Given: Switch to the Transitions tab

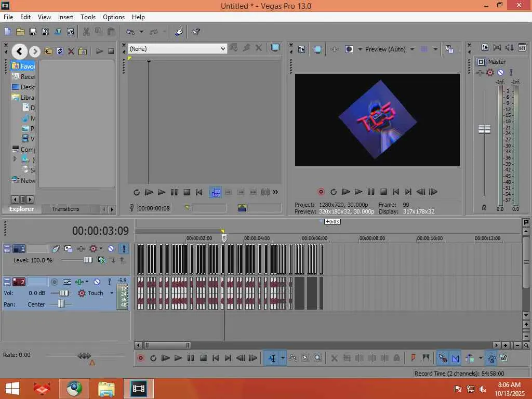Looking at the screenshot, I should [65, 209].
